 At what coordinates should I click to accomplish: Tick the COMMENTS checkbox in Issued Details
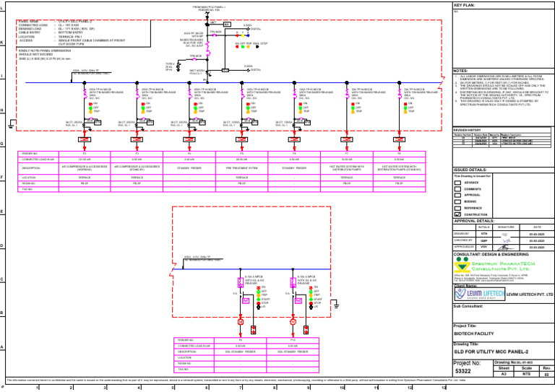(457, 189)
